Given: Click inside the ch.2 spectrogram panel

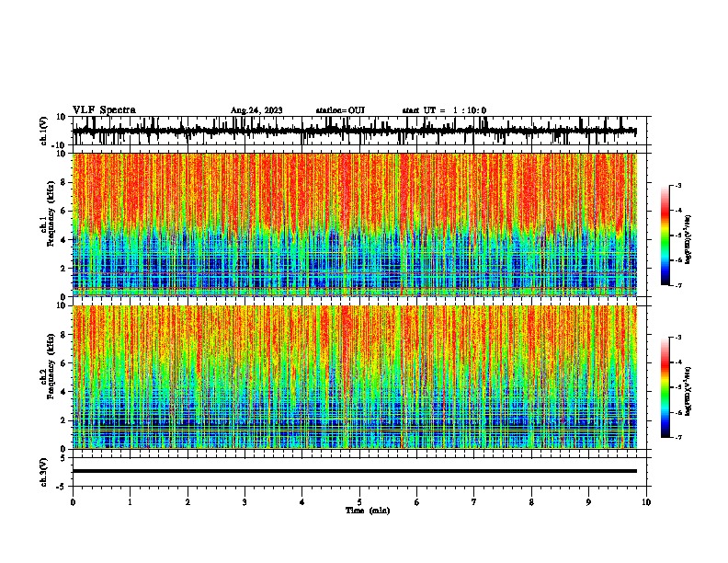Looking at the screenshot, I should (354, 377).
